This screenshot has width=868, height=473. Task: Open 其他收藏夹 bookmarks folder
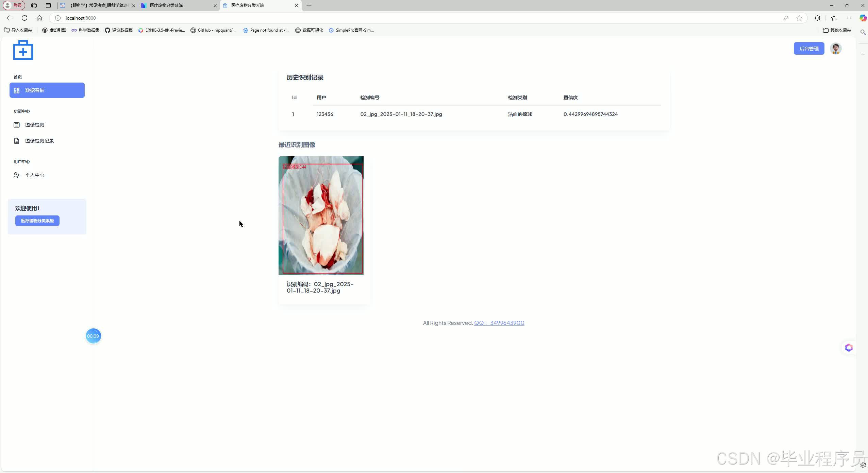pos(837,30)
